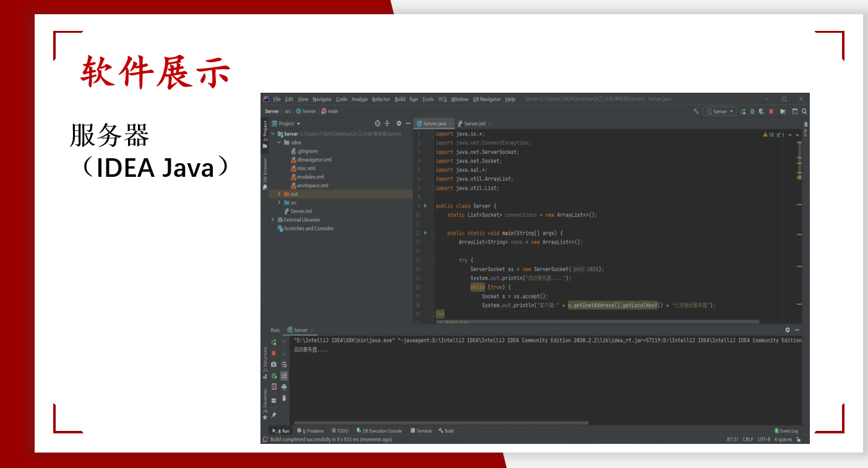The height and width of the screenshot is (468, 868).
Task: Click the console horizontal scrollbar
Action: (x=441, y=423)
